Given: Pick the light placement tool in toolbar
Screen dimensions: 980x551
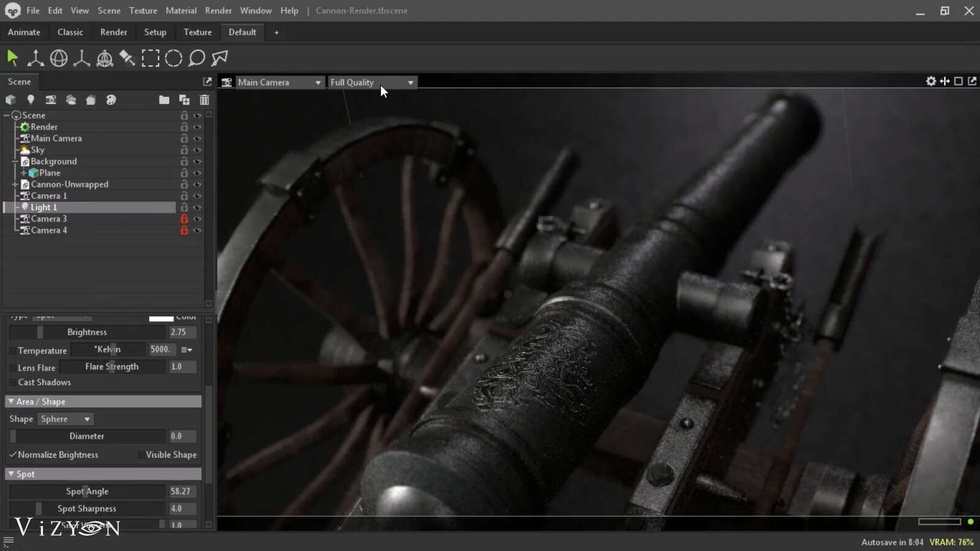Looking at the screenshot, I should [x=127, y=58].
